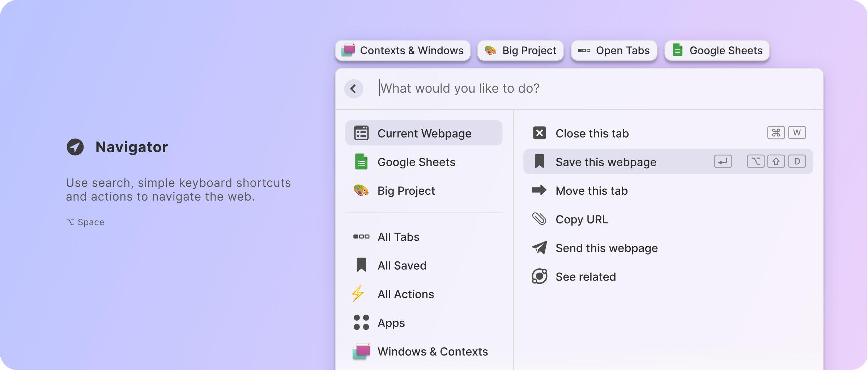Click the Navigator compass arrow icon
The image size is (868, 370).
(x=75, y=147)
